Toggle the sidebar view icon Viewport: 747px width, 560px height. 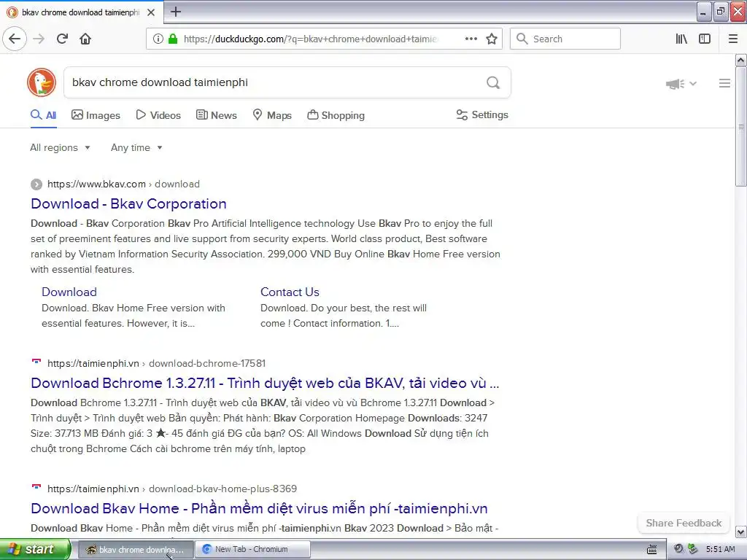coord(705,39)
